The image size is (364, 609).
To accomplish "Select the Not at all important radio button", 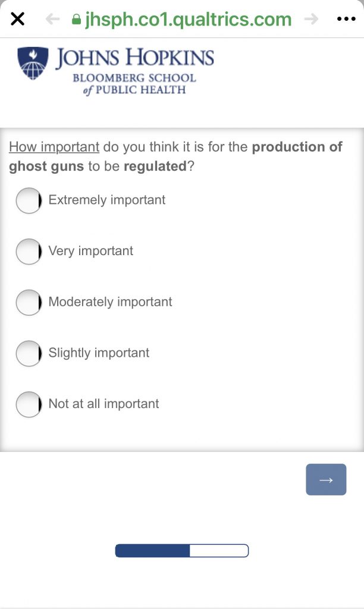I will click(29, 404).
